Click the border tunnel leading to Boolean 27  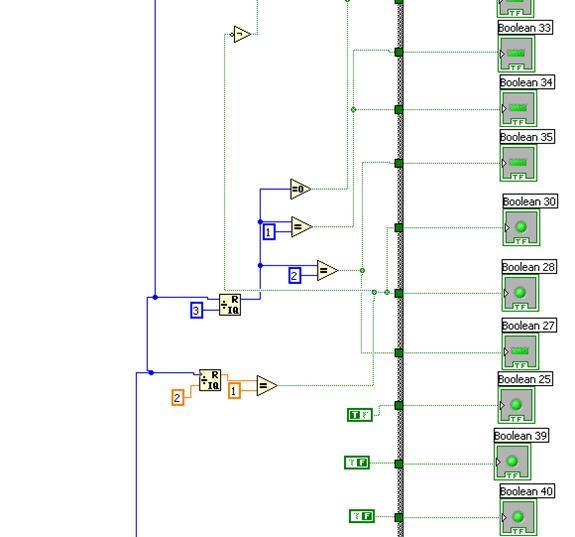tap(399, 353)
